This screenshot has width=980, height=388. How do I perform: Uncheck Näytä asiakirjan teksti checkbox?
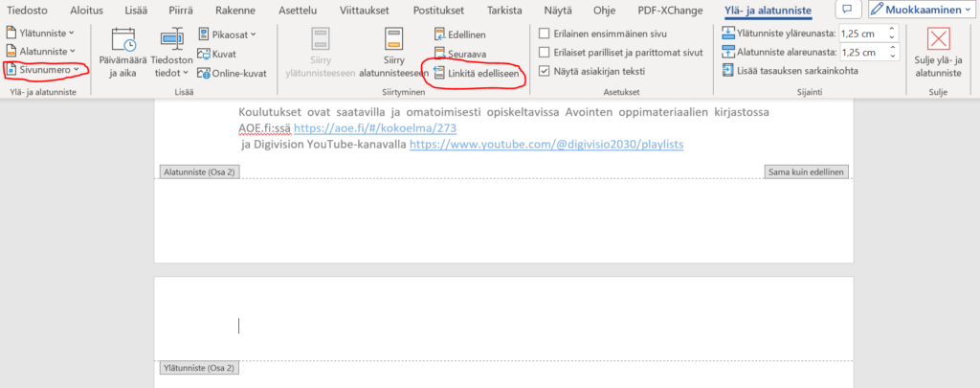545,71
